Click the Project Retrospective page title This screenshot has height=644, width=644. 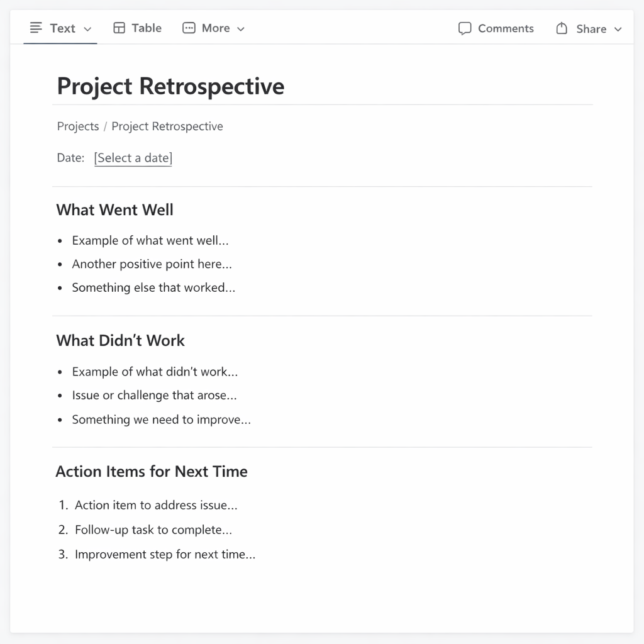click(170, 86)
